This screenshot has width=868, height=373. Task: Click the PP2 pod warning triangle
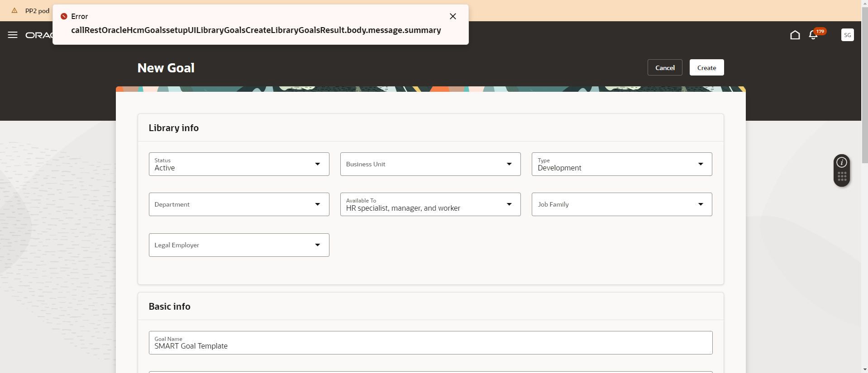[14, 10]
